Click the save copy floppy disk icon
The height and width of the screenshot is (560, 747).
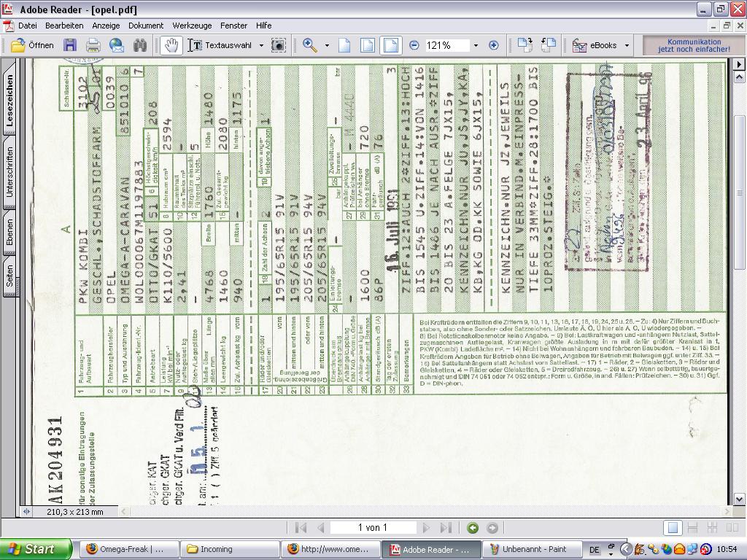click(70, 45)
